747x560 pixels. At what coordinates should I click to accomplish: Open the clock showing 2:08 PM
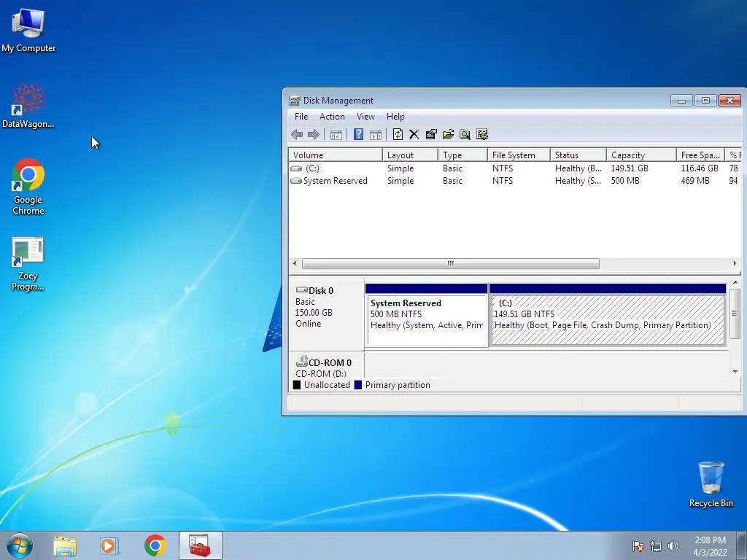pyautogui.click(x=710, y=546)
